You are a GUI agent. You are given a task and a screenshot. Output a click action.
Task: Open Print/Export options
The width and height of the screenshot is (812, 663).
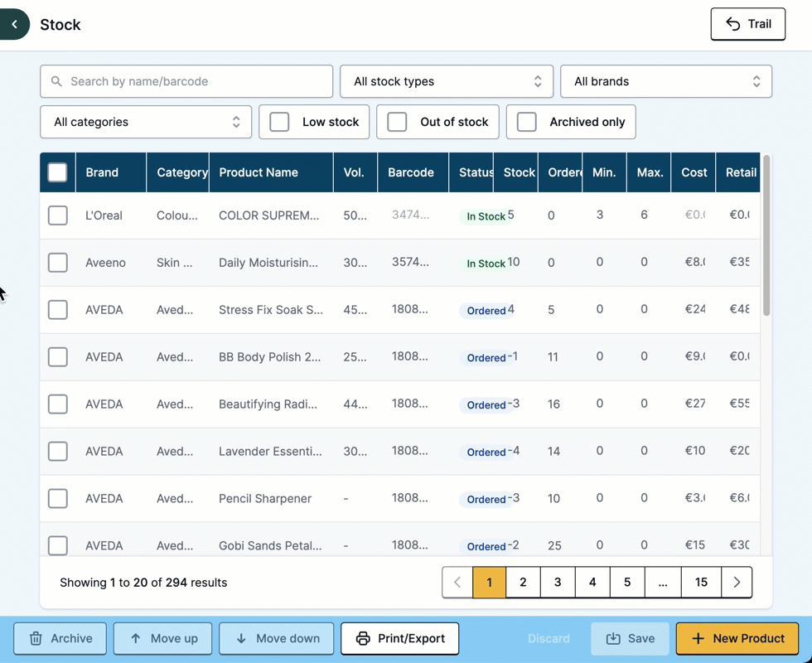point(399,639)
